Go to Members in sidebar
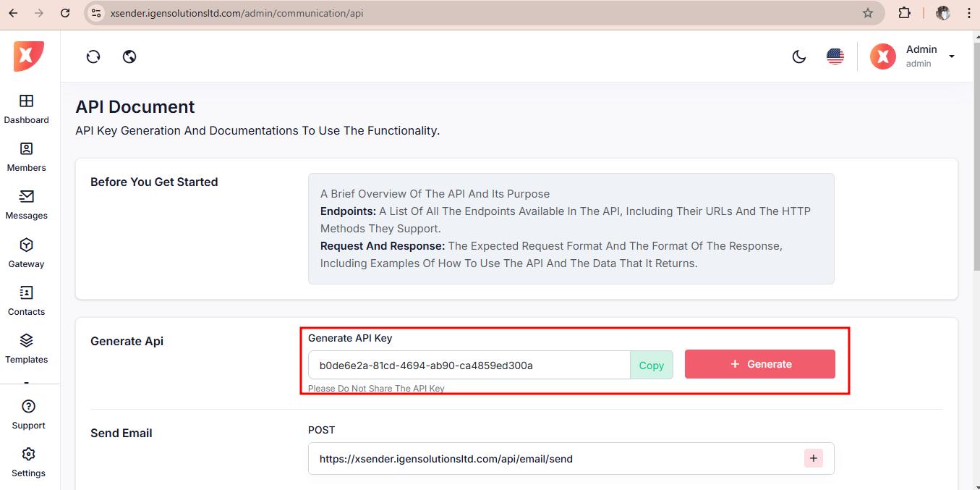The image size is (980, 490). coord(27,156)
